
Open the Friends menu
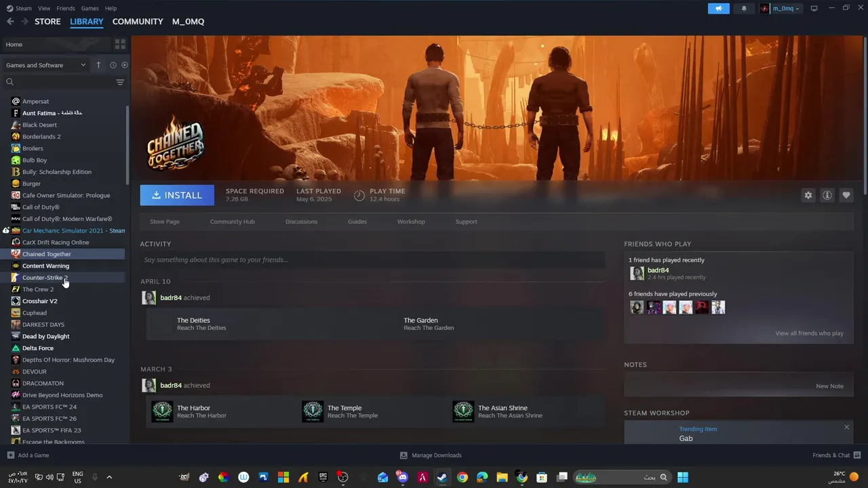[x=66, y=8]
